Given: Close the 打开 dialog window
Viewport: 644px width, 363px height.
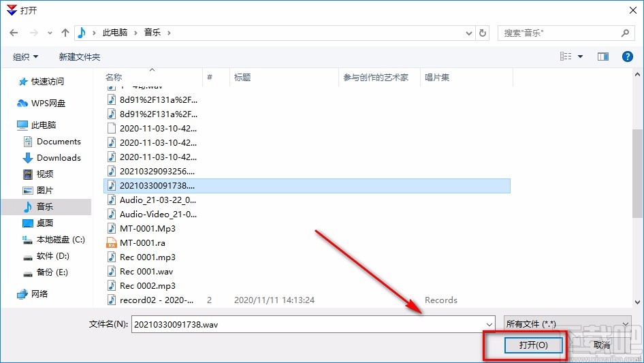Looking at the screenshot, I should 633,10.
